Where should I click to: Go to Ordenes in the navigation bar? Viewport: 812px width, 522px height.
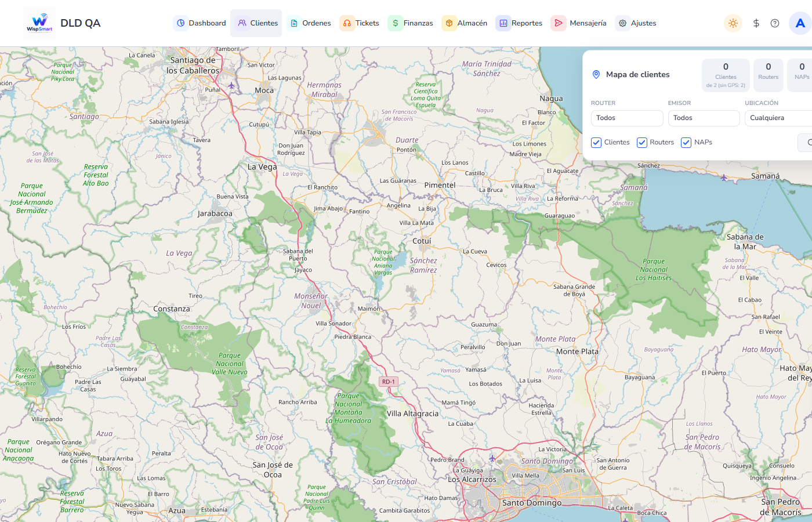(310, 23)
